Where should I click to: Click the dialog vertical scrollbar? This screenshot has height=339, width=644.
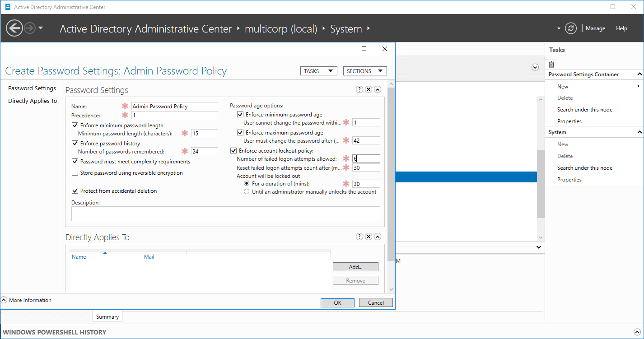[x=391, y=174]
